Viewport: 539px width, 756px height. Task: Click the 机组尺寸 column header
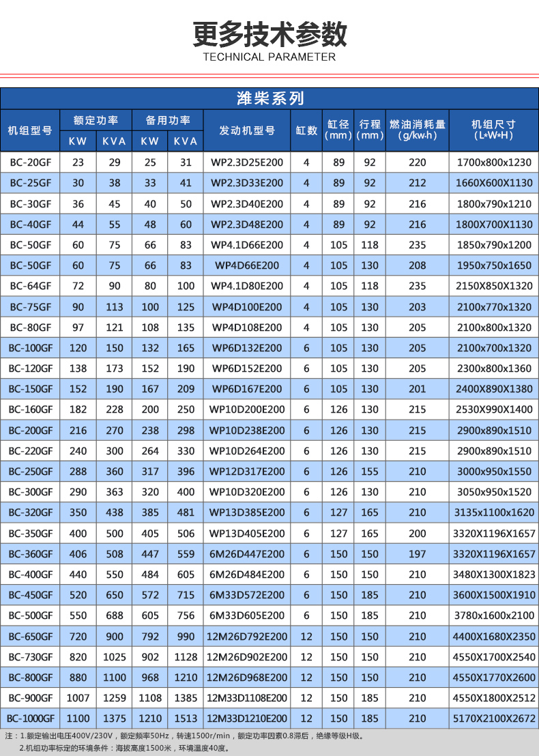494,130
